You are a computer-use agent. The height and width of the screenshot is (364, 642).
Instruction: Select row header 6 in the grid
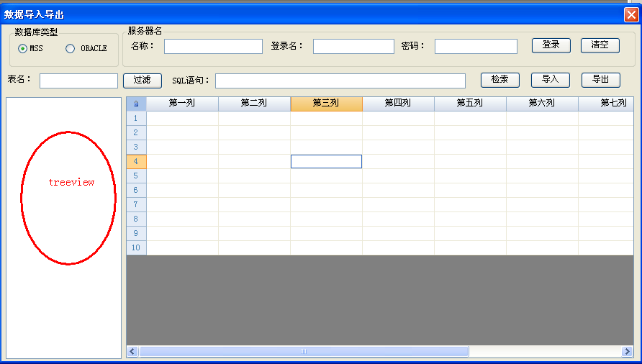click(136, 190)
